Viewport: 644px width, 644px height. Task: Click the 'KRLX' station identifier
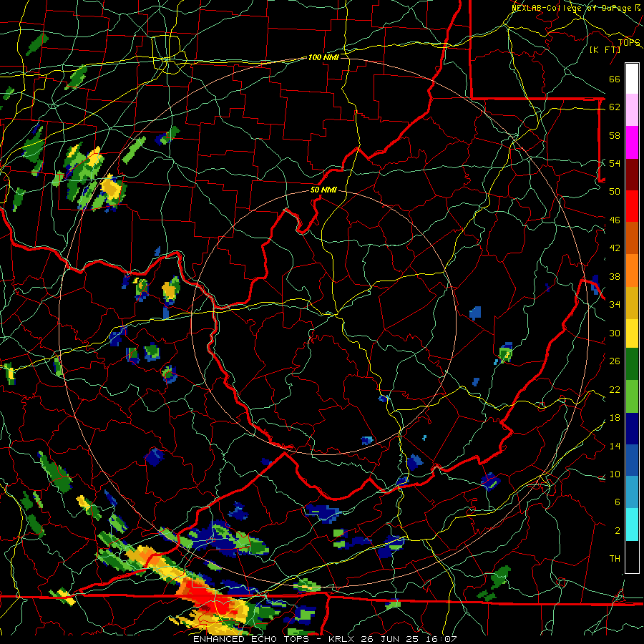[x=343, y=639]
